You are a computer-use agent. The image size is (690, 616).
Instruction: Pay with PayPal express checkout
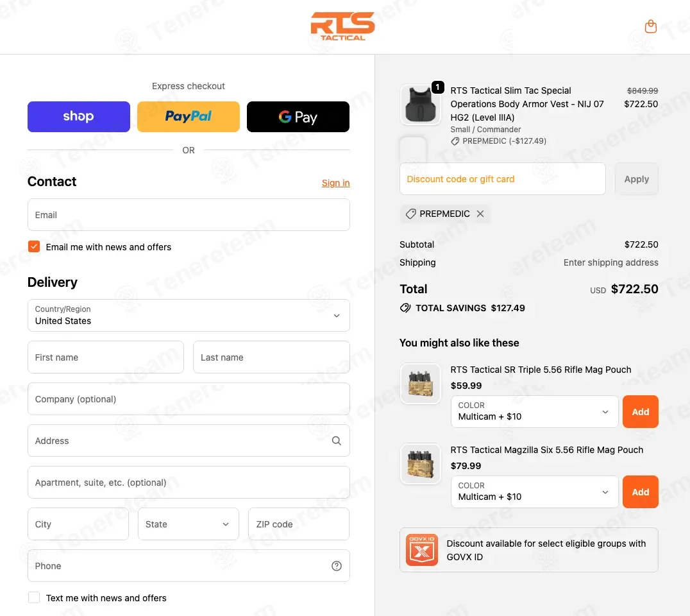(189, 117)
